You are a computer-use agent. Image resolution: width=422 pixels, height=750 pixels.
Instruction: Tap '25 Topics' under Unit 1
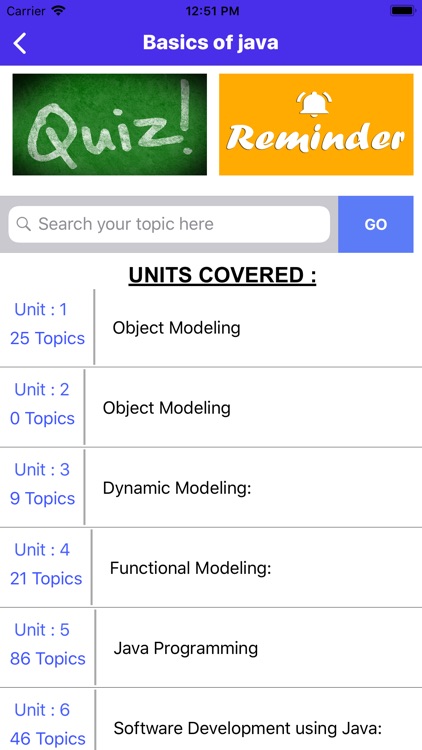point(47,339)
